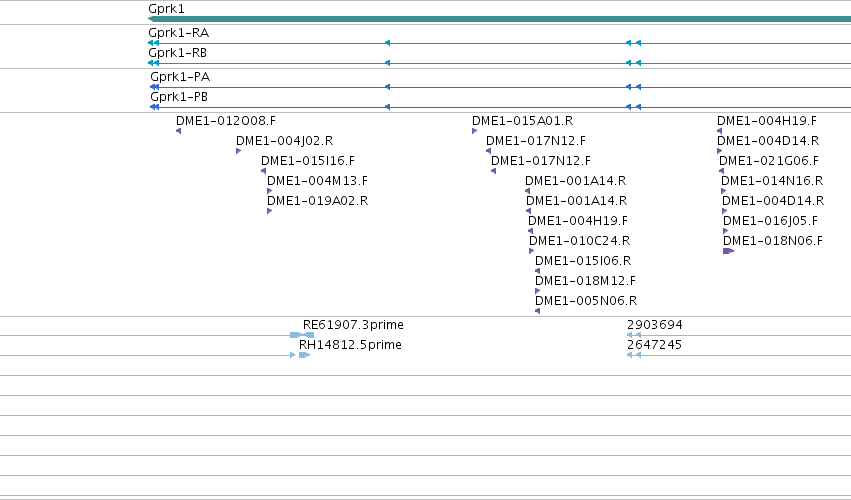
Task: Click the Gprk1-PB feature label
Action: click(179, 97)
